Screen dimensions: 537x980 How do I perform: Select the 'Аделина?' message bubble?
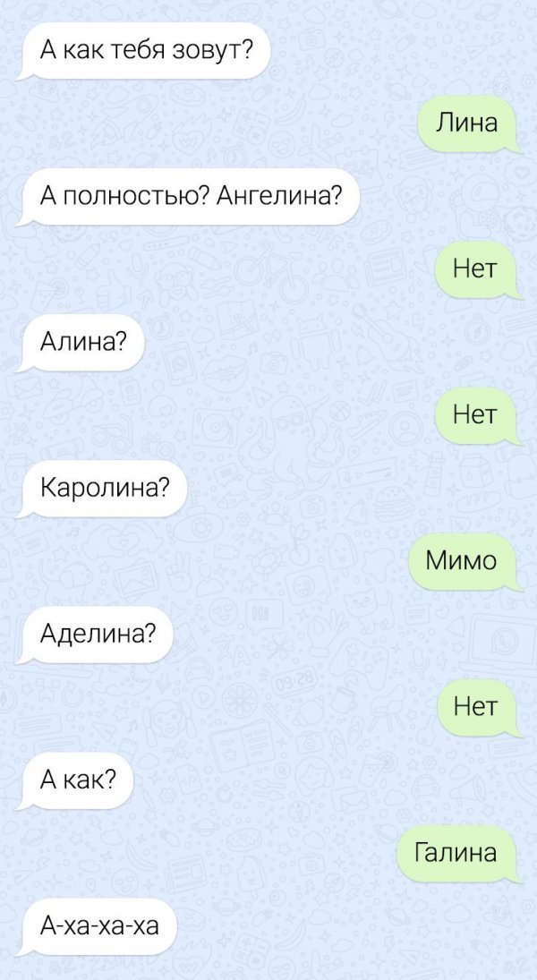coord(97,635)
